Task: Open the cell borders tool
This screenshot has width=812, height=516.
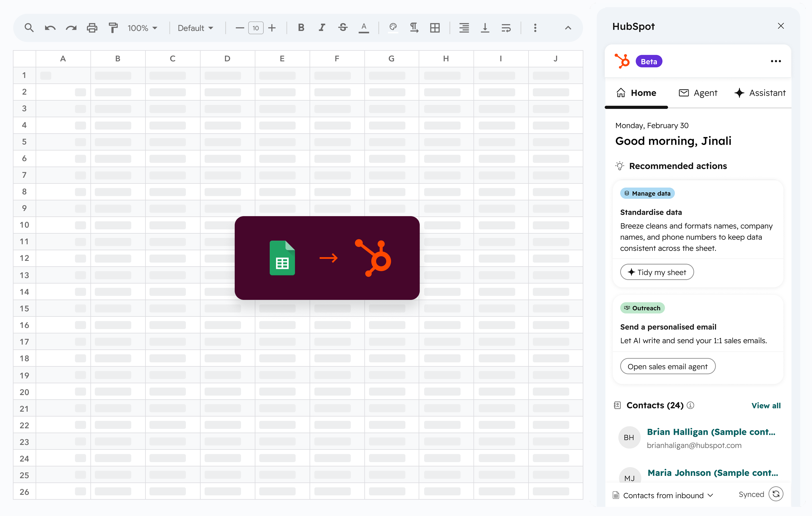Action: click(435, 28)
